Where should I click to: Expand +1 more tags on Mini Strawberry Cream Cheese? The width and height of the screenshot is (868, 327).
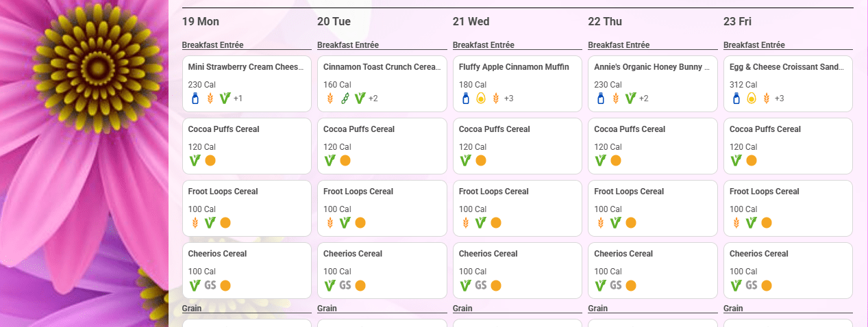[238, 99]
